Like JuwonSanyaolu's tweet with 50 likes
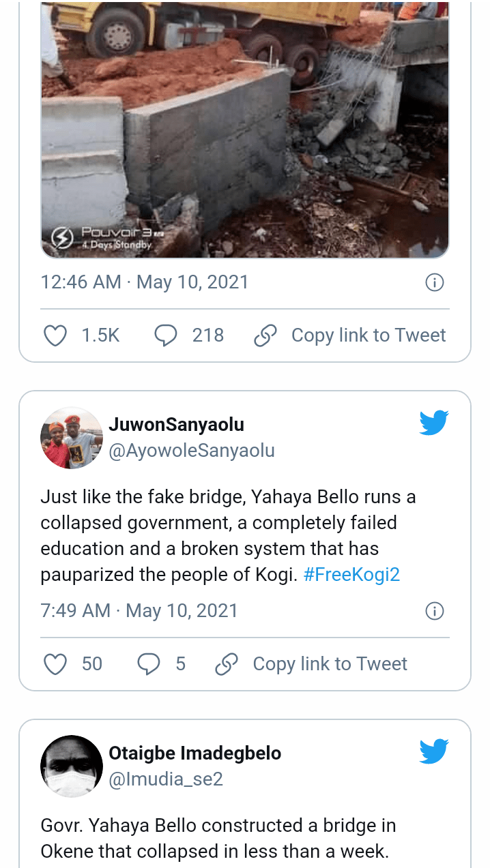This screenshot has height=868, width=490. click(x=55, y=664)
